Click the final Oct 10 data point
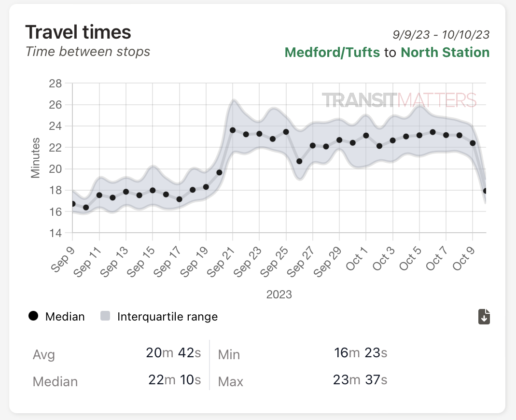516x420 pixels. pos(486,191)
